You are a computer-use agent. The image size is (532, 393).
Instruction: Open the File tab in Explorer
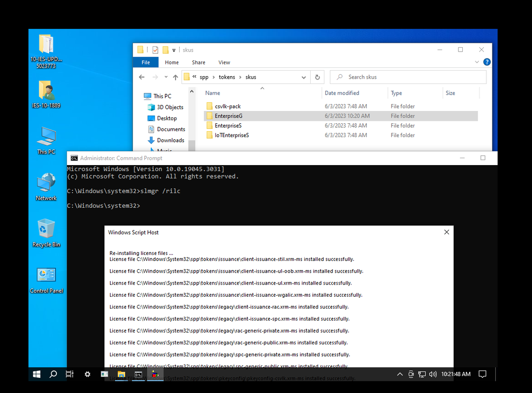(x=146, y=62)
